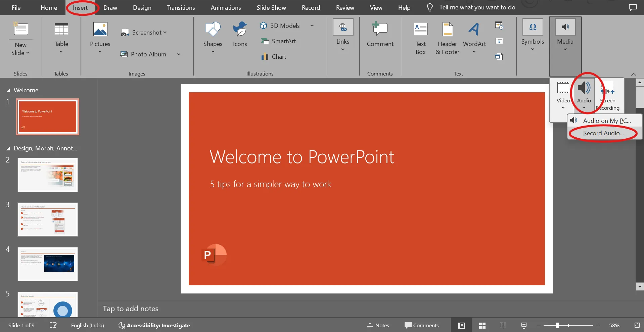Expand the 3D Models dropdown arrow
Viewport: 644px width, 332px height.
tap(312, 26)
